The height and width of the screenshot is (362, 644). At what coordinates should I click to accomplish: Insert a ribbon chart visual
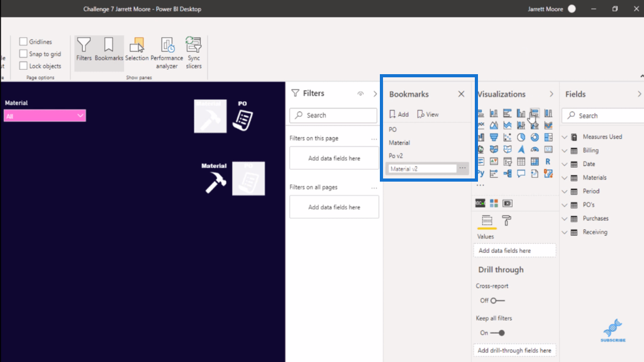[548, 125]
